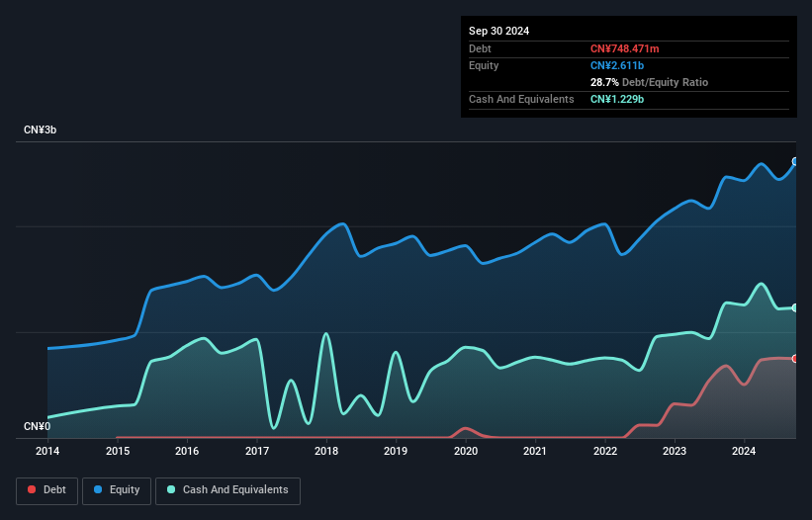Viewport: 812px width, 520px height.
Task: Click the Equity row label in tooltip
Action: point(484,65)
